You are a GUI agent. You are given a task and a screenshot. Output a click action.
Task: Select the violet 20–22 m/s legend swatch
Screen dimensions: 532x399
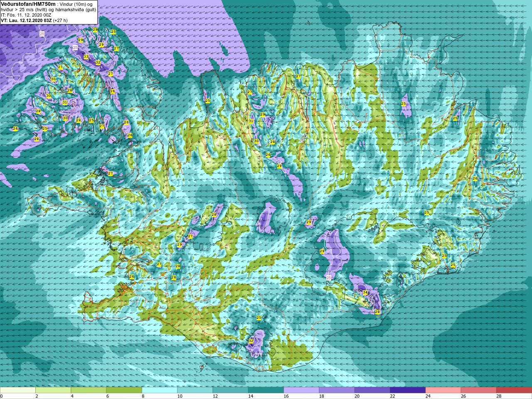(x=372, y=390)
